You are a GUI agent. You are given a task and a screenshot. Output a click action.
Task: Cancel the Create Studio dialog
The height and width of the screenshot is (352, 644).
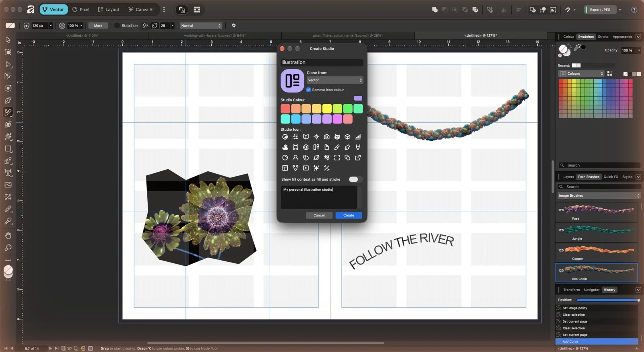tap(319, 216)
